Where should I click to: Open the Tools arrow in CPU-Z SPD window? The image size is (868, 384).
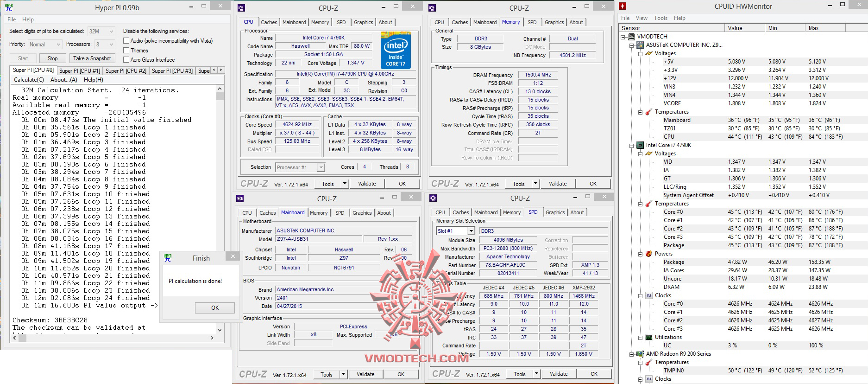pos(536,374)
